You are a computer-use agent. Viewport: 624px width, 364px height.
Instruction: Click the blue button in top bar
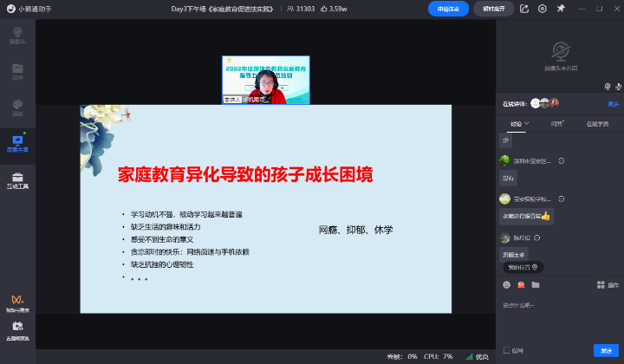(448, 9)
